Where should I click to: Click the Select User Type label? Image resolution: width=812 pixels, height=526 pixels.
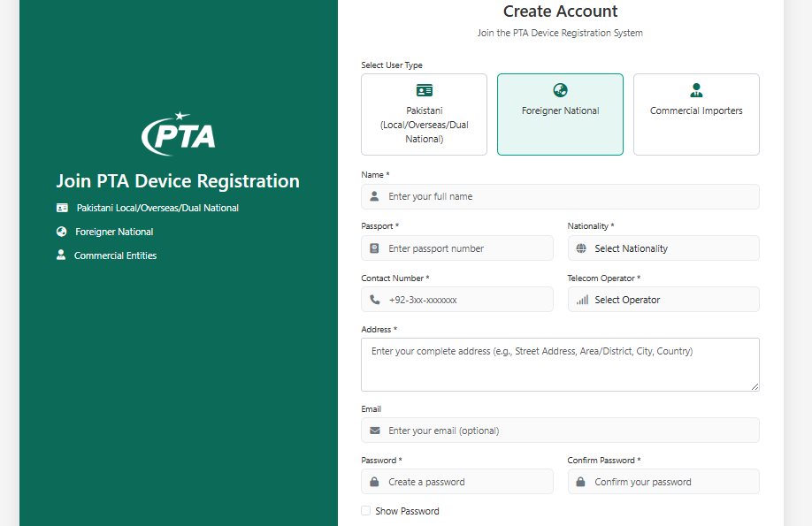(x=392, y=65)
